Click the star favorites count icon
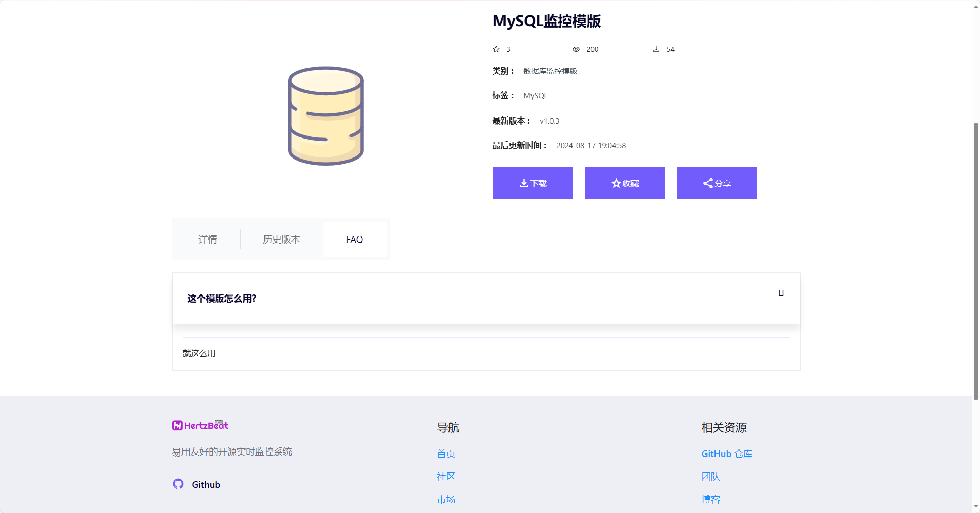The image size is (980, 513). (x=496, y=49)
